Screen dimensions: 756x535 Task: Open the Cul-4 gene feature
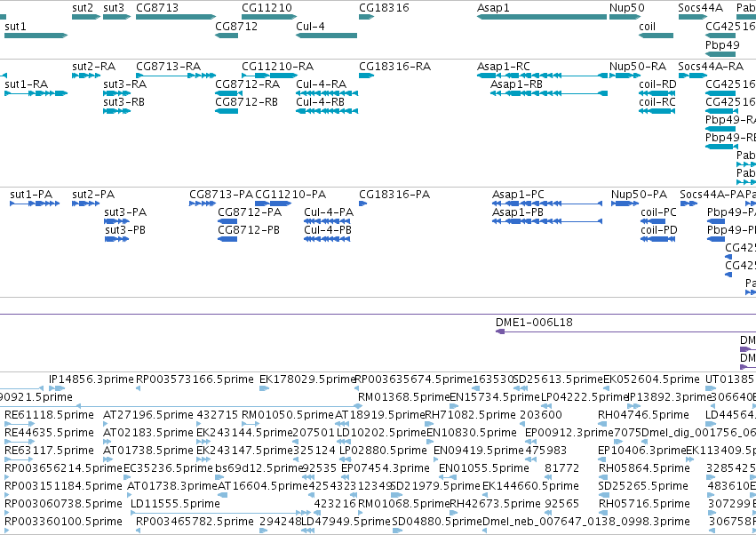[x=326, y=36]
